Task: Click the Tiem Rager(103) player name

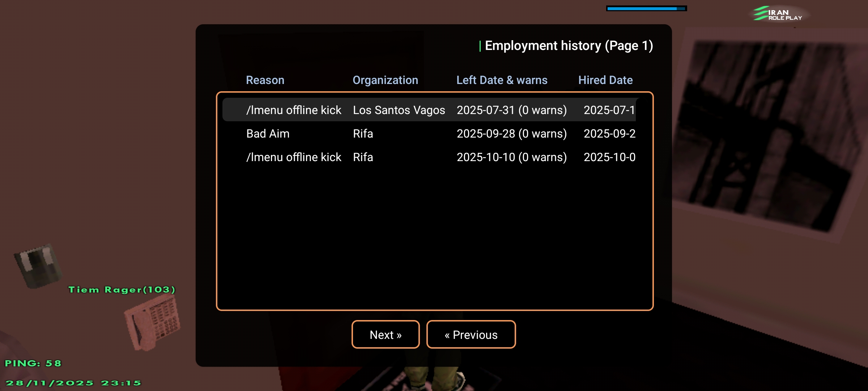Action: point(122,290)
